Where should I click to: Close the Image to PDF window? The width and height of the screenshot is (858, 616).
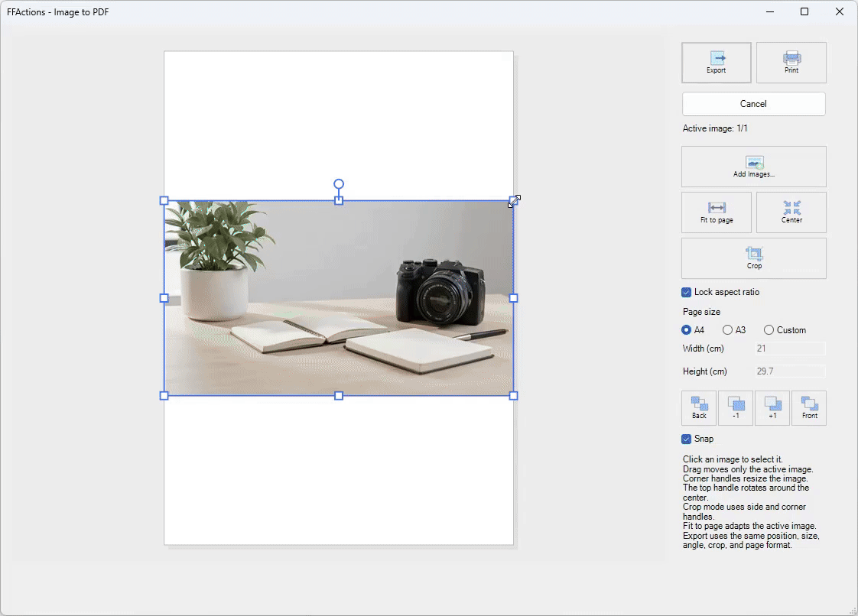pyautogui.click(x=840, y=11)
